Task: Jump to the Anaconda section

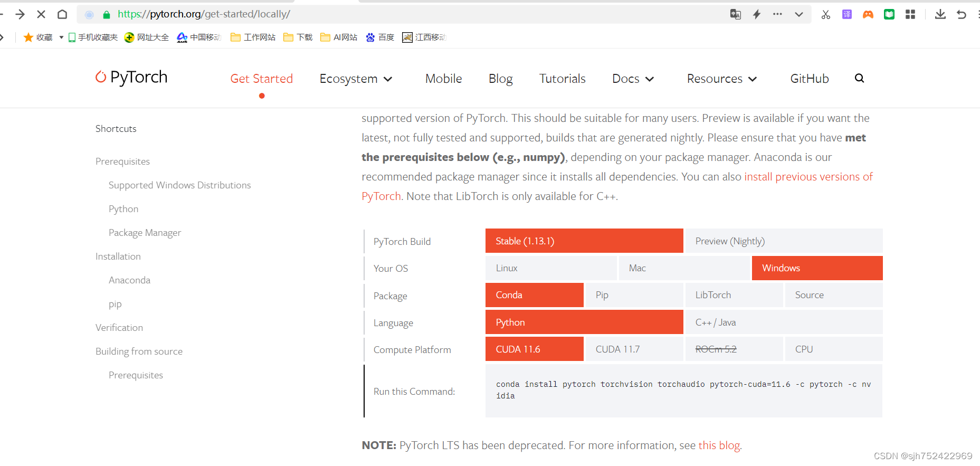Action: click(129, 280)
